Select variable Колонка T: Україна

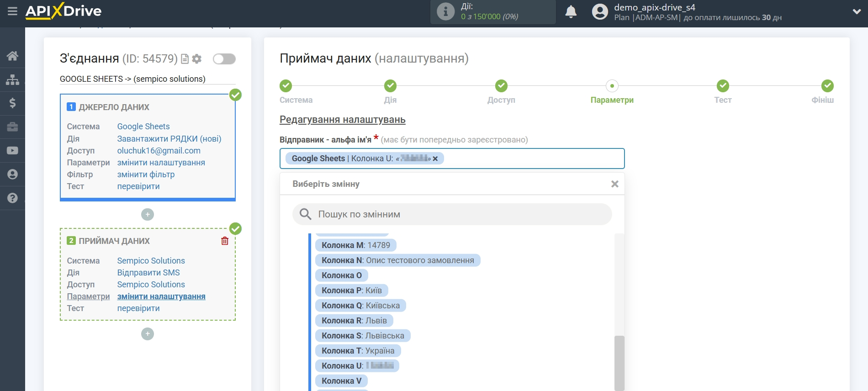coord(358,351)
